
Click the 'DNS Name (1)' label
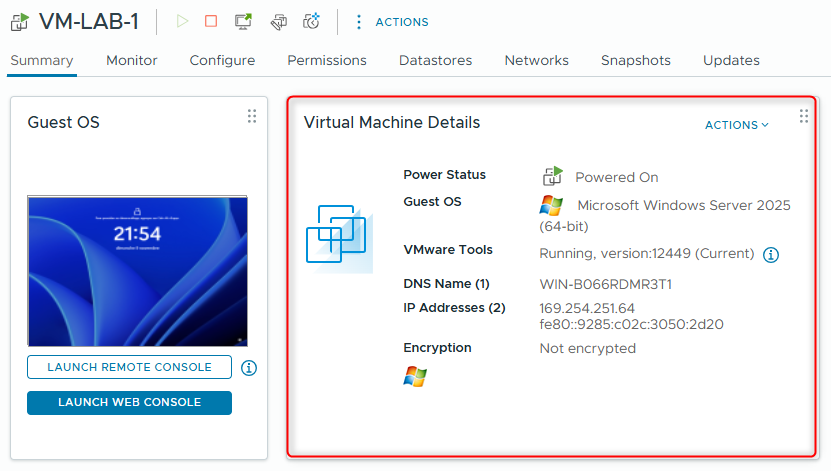[446, 284]
